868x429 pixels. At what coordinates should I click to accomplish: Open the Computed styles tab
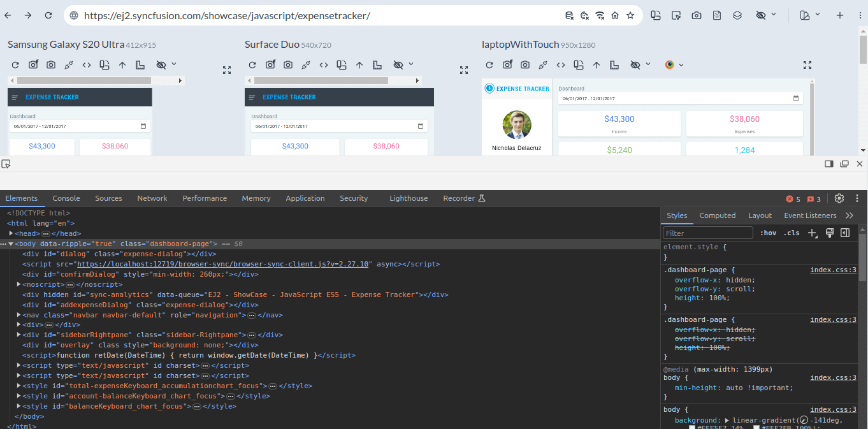click(x=717, y=215)
